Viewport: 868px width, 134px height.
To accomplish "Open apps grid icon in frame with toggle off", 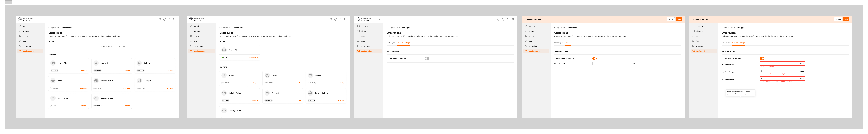I will coord(513,19).
